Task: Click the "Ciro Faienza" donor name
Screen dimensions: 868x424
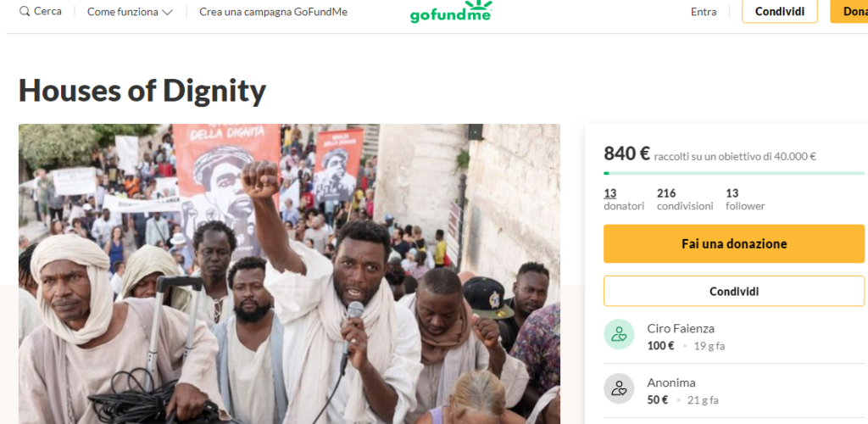Action: (680, 328)
